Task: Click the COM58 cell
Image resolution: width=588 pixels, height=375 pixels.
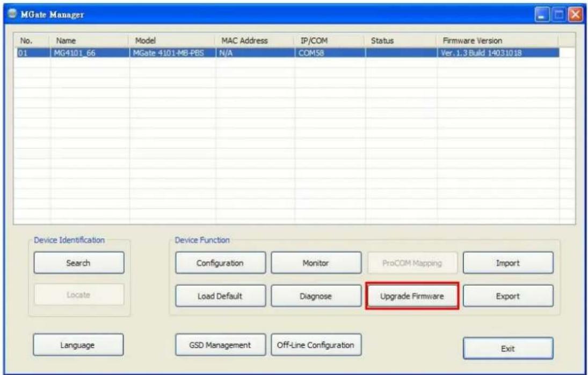Action: click(x=330, y=53)
